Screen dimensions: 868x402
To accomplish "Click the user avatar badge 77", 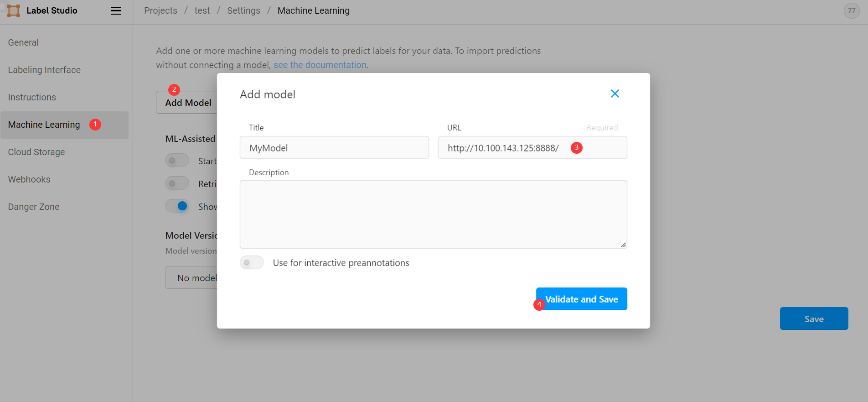I will tap(852, 10).
